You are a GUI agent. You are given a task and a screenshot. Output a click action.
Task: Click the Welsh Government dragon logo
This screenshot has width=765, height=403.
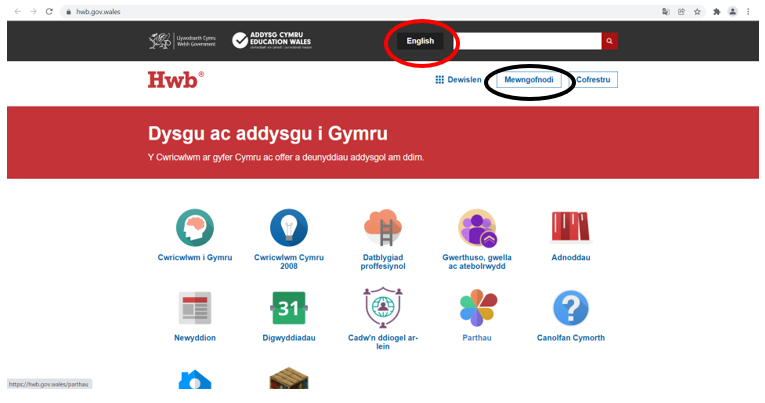click(182, 41)
